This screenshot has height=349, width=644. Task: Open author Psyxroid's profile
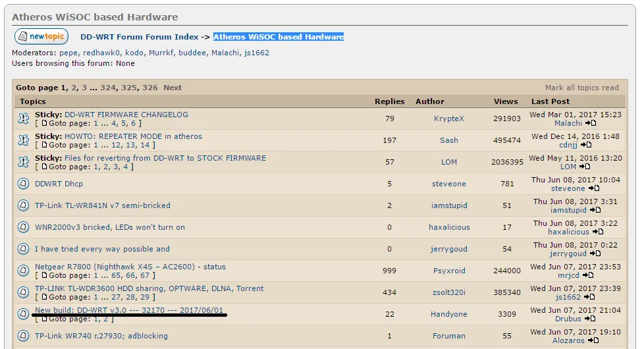tap(449, 271)
